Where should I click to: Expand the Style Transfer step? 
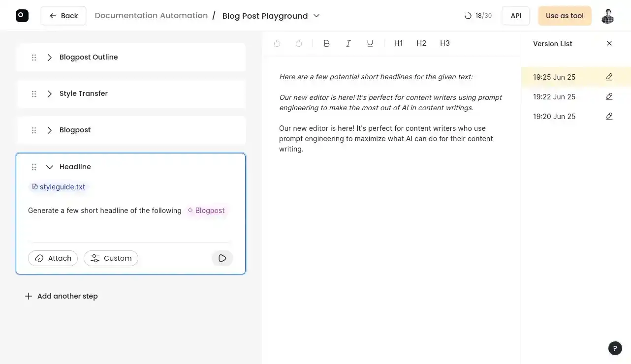tap(50, 94)
